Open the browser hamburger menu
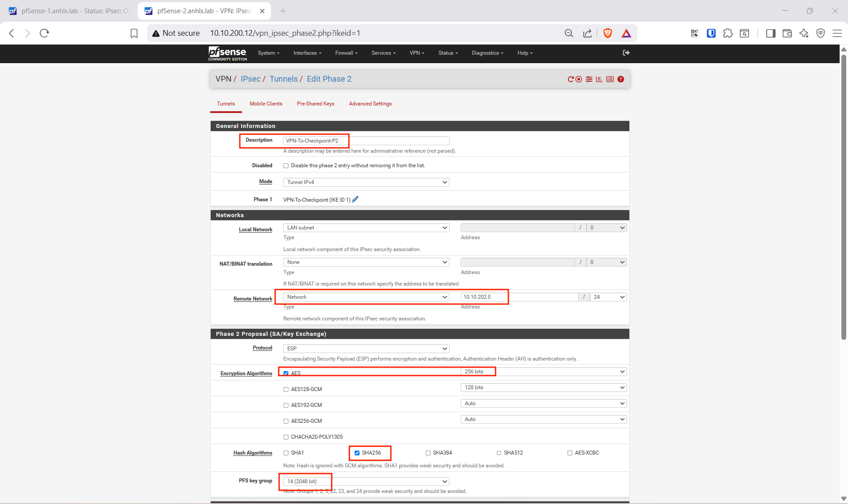 pos(837,33)
